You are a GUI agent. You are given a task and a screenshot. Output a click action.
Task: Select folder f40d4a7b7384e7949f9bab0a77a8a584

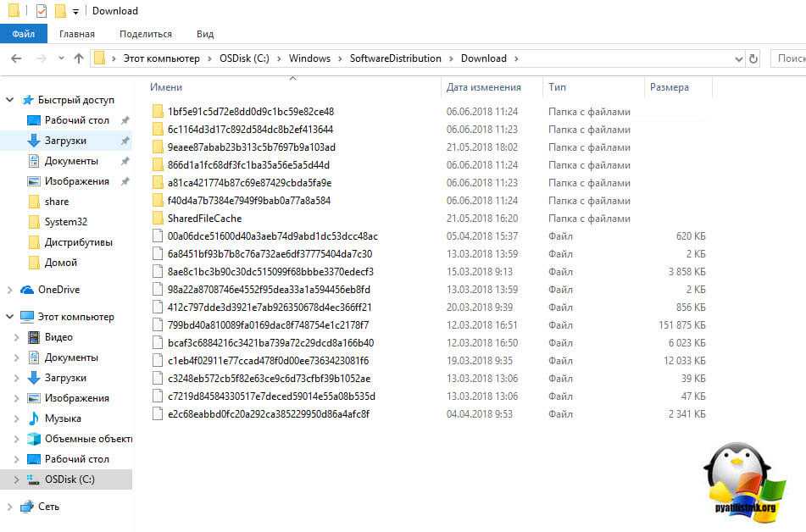point(249,201)
